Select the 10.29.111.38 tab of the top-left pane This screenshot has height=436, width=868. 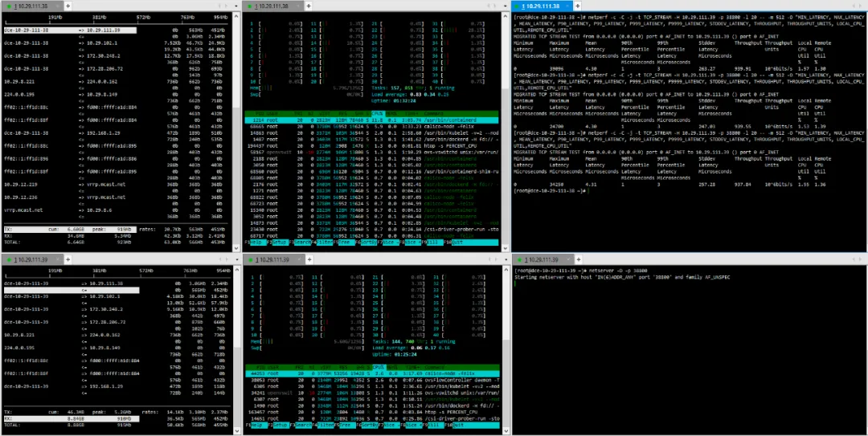[x=33, y=6]
